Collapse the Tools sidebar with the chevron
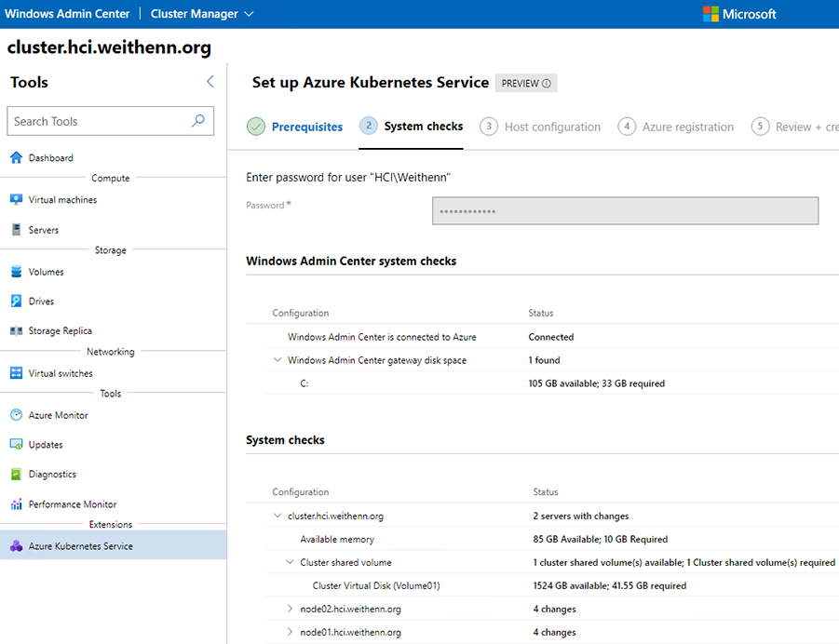This screenshot has height=644, width=839. 210,81
